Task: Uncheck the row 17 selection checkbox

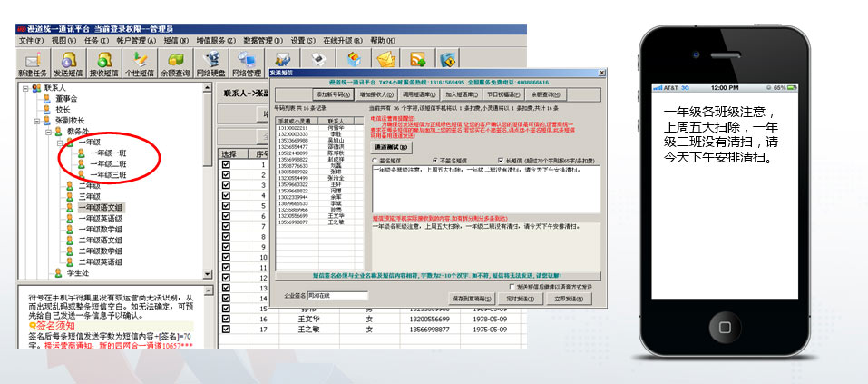Action: [x=226, y=330]
